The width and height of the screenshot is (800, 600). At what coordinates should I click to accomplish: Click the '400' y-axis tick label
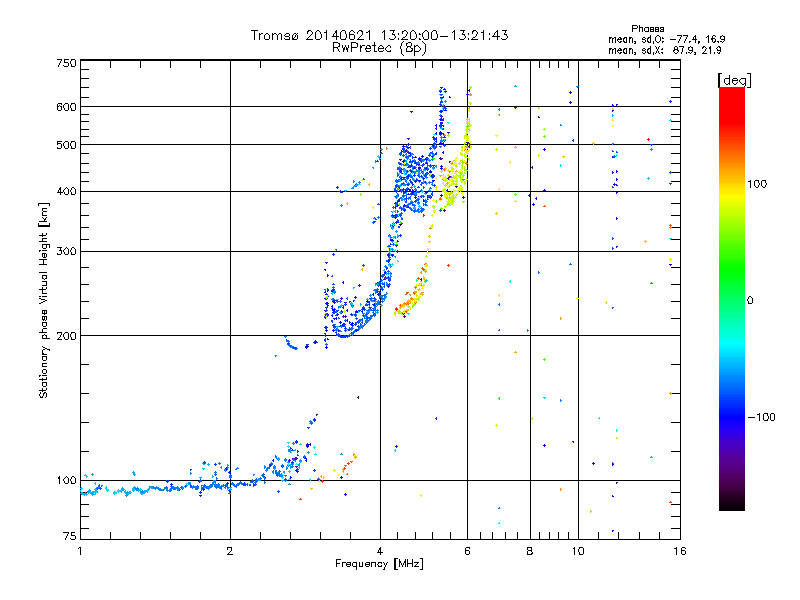[66, 191]
